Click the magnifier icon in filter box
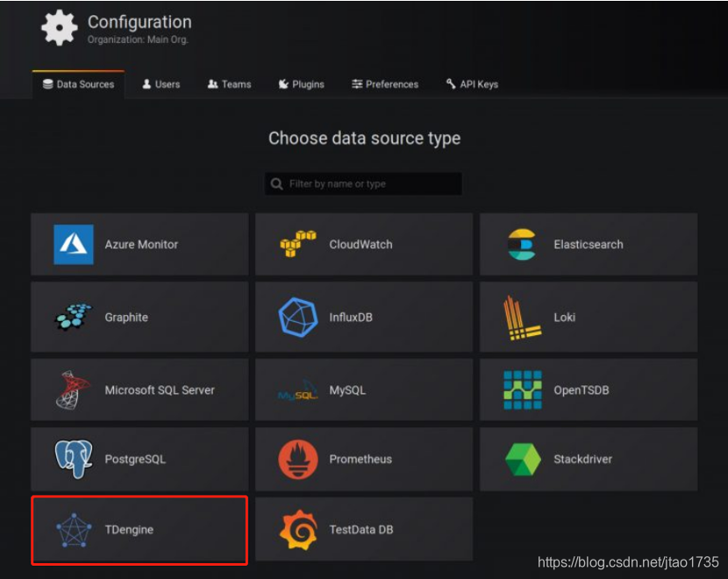 click(x=276, y=184)
